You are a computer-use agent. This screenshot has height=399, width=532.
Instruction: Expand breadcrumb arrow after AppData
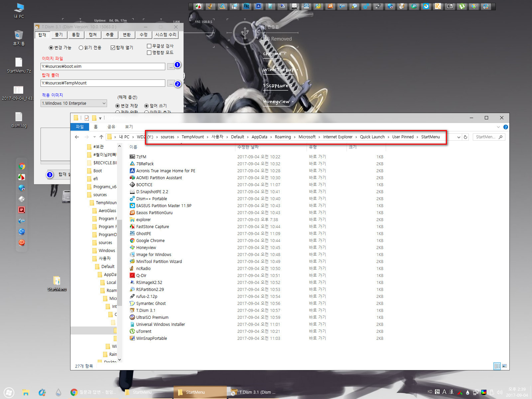(271, 137)
